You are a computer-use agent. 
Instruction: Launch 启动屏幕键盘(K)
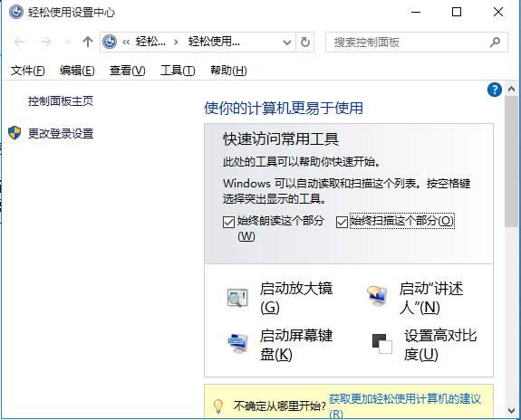296,345
